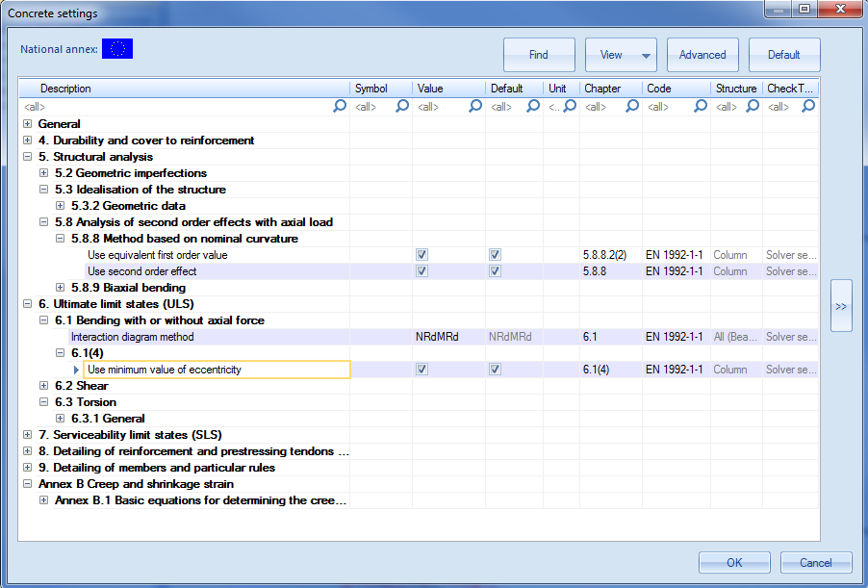Expand the General tree node
The width and height of the screenshot is (868, 588).
point(27,124)
